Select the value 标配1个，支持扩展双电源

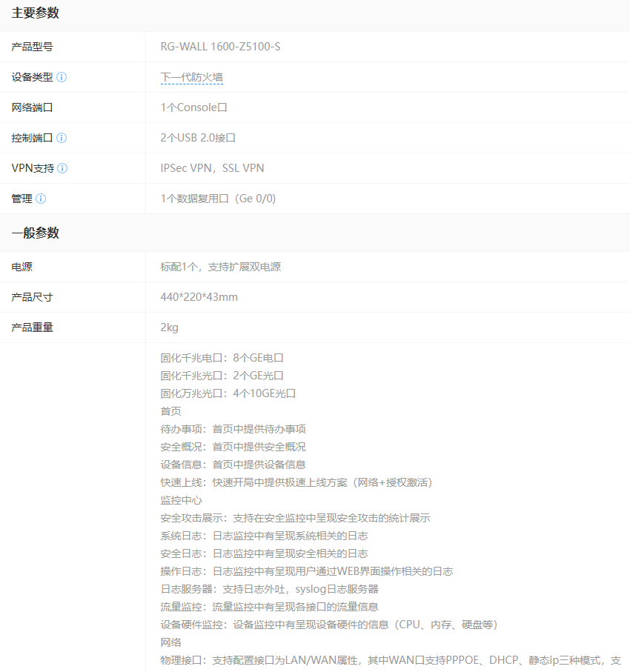click(x=221, y=267)
